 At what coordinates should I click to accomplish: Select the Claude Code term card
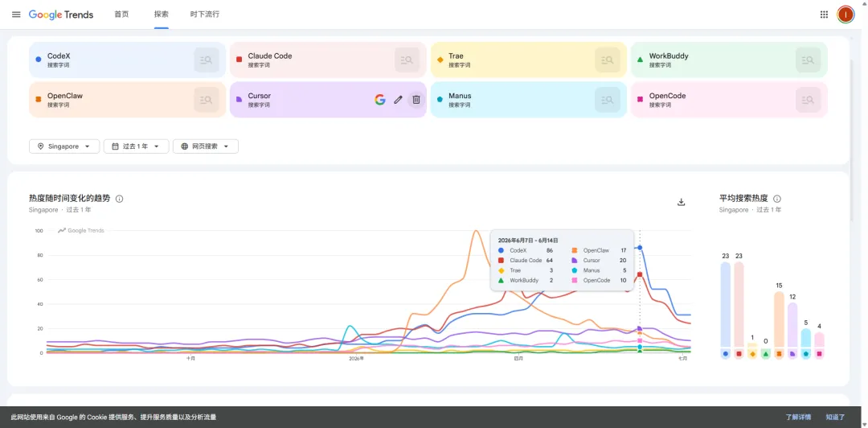pos(328,60)
